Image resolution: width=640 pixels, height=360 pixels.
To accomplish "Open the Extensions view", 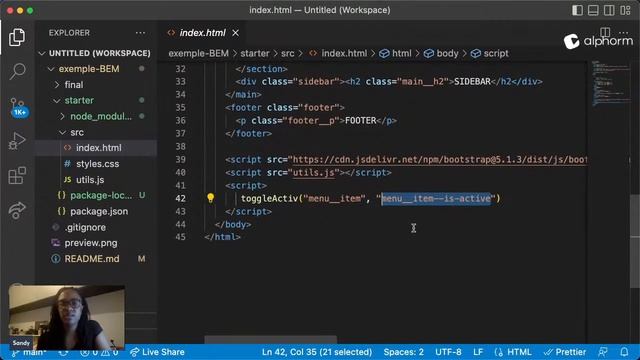I will (x=17, y=176).
